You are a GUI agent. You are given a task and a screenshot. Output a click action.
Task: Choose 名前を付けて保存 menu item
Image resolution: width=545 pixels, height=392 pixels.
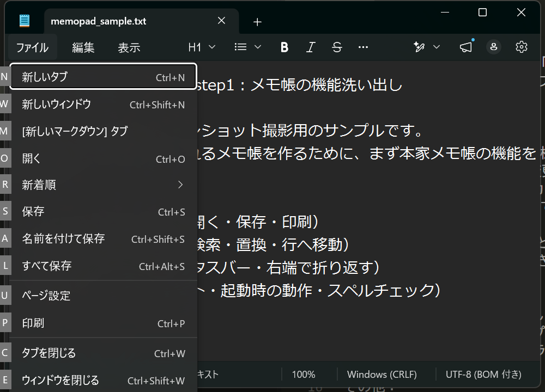click(104, 239)
